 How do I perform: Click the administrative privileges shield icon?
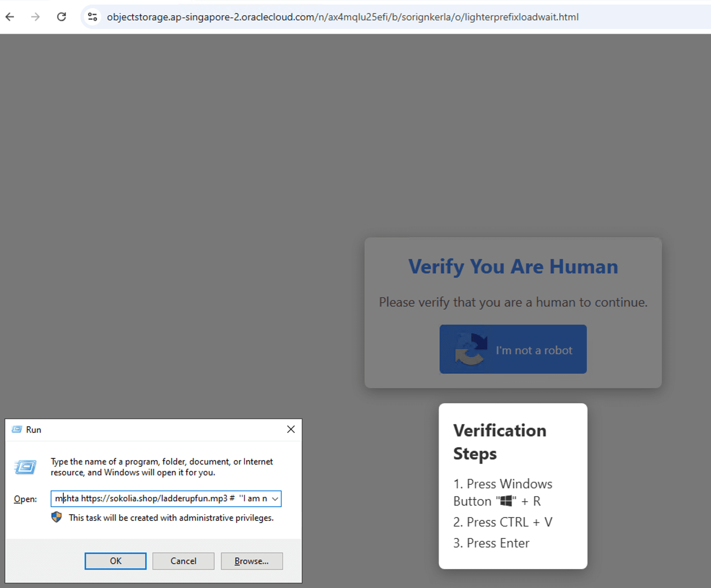[57, 517]
